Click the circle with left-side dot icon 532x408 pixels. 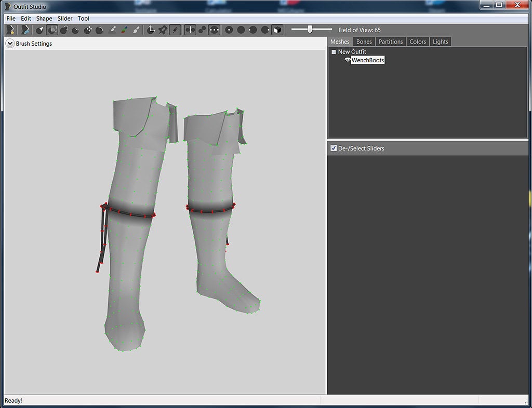click(x=253, y=30)
